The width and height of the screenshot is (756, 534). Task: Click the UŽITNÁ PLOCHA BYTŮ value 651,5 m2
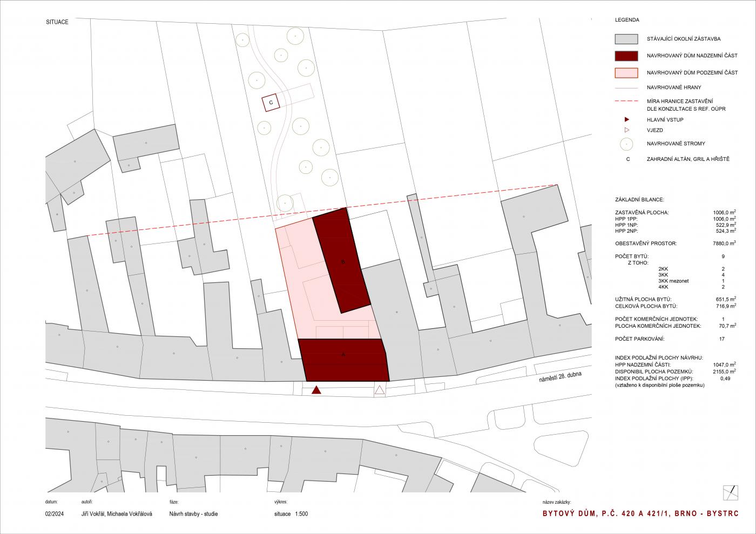coord(725,299)
